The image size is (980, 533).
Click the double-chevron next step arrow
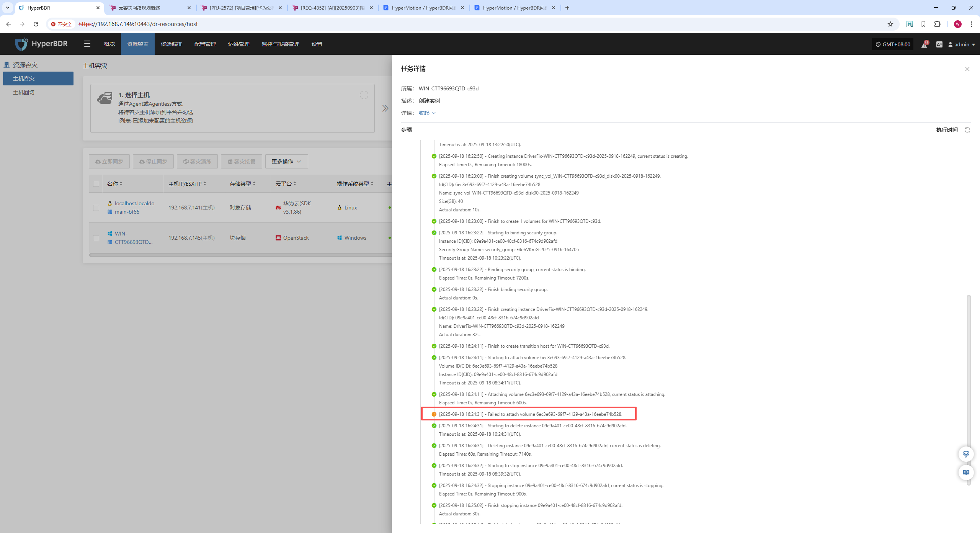click(385, 108)
